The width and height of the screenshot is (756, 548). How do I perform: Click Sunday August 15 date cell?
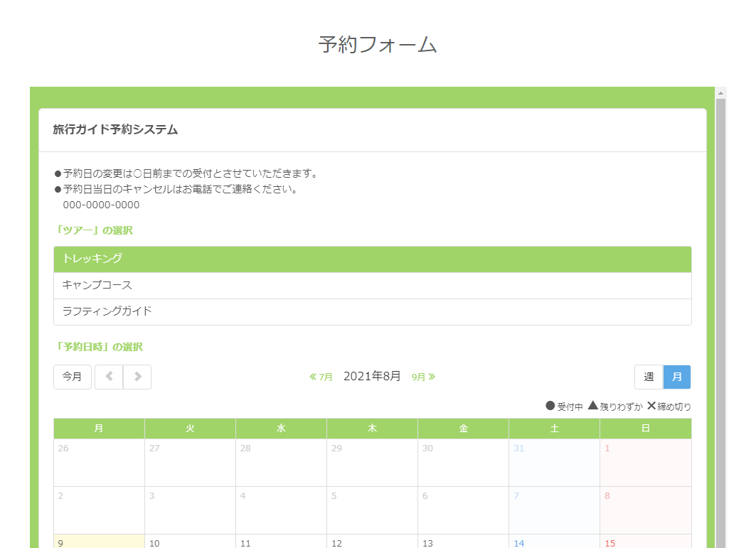645,542
